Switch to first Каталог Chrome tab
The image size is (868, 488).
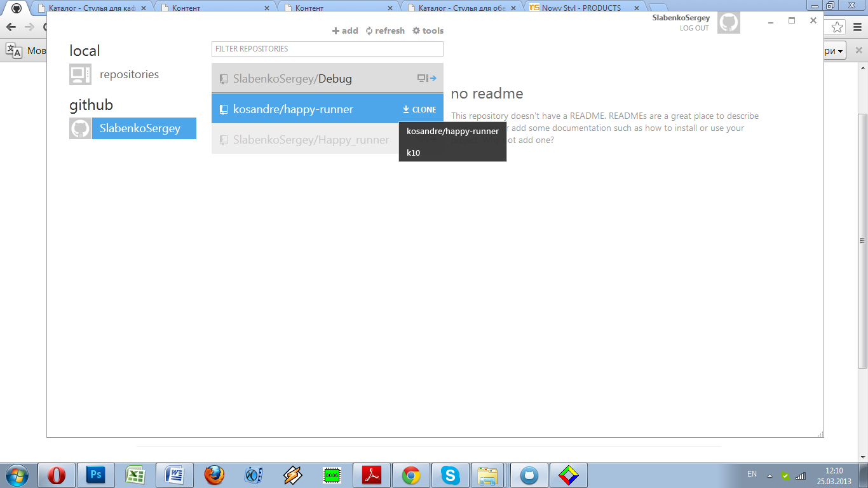pos(91,8)
